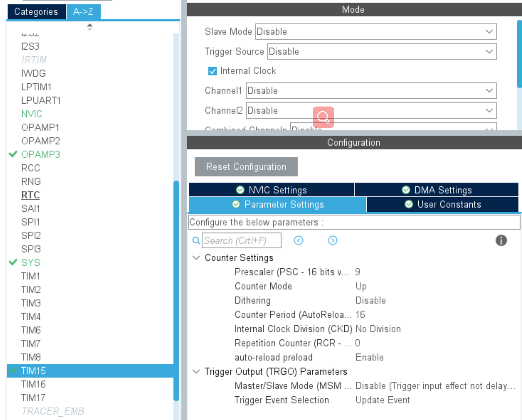Select TIM4 in the peripheral list
Screen dimensions: 522x420
click(x=31, y=317)
